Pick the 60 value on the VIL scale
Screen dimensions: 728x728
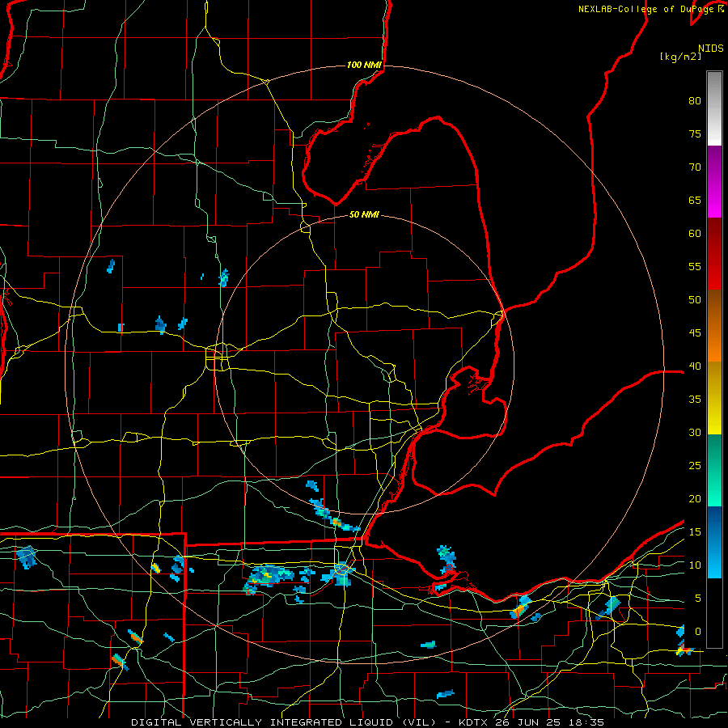tap(695, 234)
